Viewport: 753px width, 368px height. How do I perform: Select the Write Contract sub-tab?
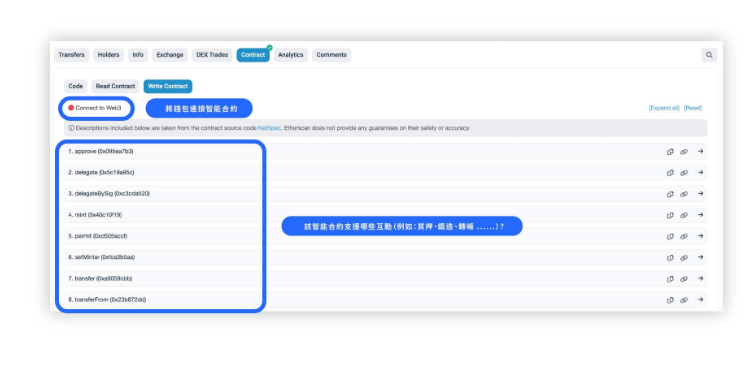(x=168, y=86)
